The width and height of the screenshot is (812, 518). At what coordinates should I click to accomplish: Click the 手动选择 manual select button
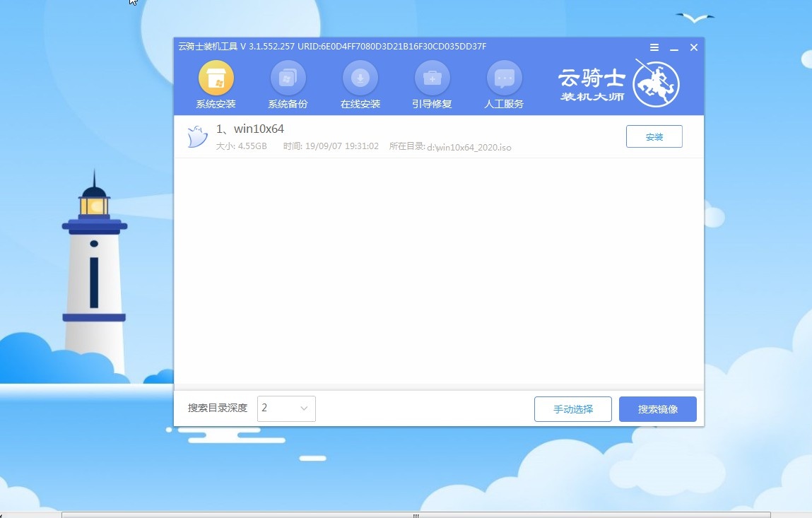point(572,409)
